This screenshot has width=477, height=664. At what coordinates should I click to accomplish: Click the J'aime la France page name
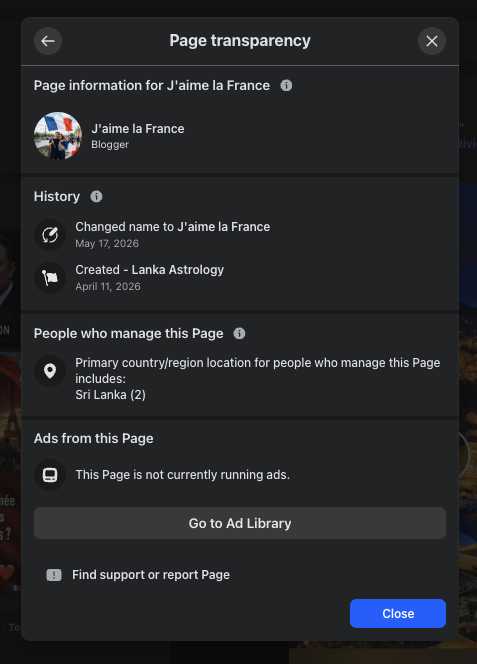[x=138, y=129]
